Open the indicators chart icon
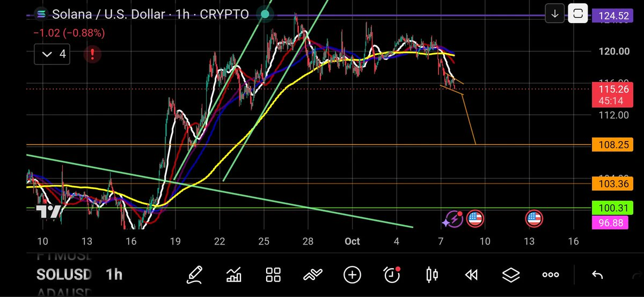 point(234,276)
